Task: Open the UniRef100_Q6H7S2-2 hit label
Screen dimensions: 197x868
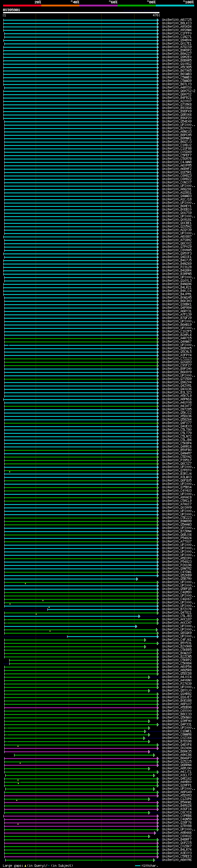Action: (178, 91)
